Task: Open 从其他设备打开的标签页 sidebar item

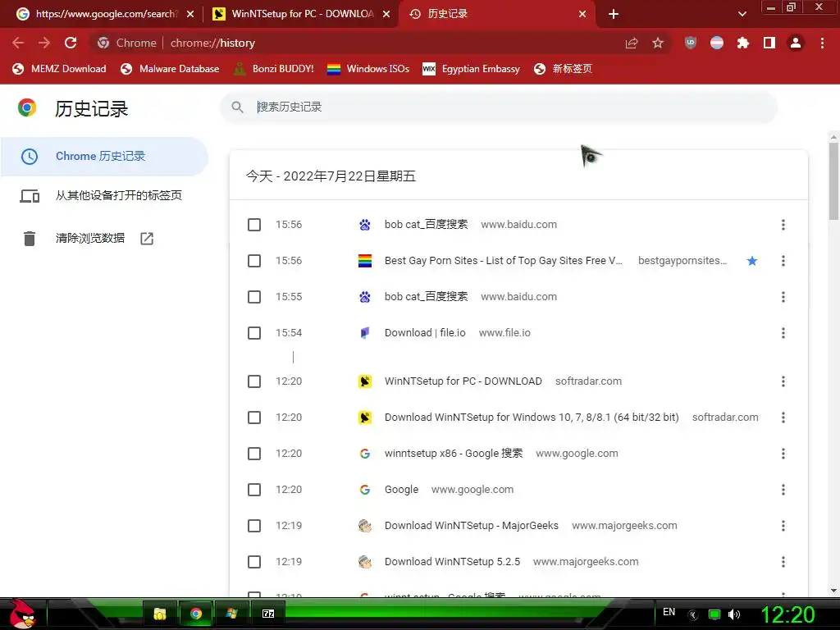Action: (104, 195)
